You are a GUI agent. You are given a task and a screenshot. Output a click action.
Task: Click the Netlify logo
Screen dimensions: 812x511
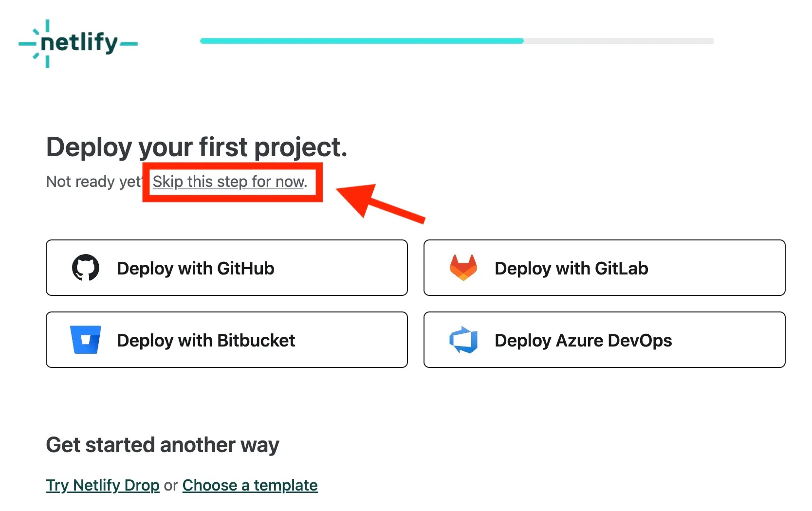(78, 43)
